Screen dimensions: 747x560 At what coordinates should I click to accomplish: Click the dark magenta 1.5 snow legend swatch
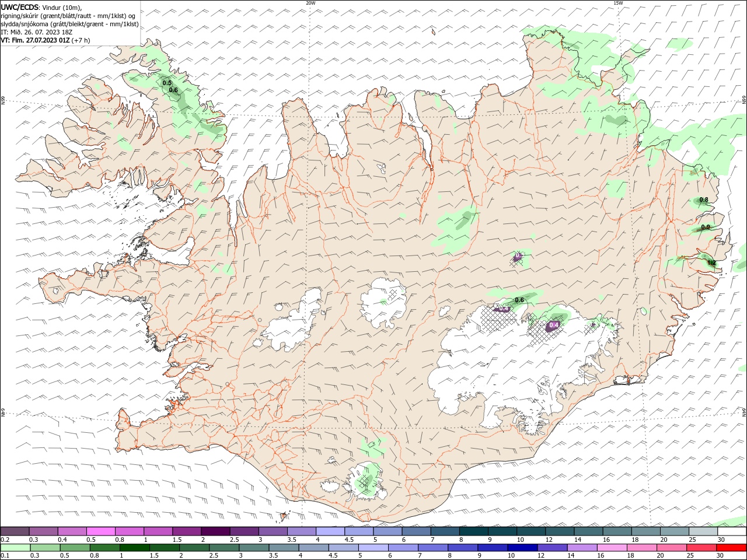pyautogui.click(x=186, y=531)
